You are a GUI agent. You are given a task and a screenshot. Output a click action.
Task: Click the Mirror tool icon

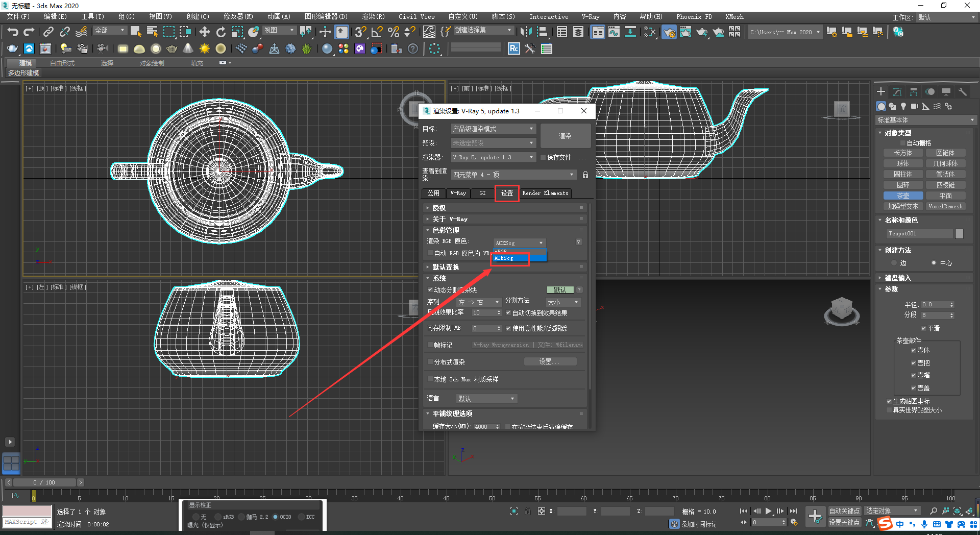point(526,32)
